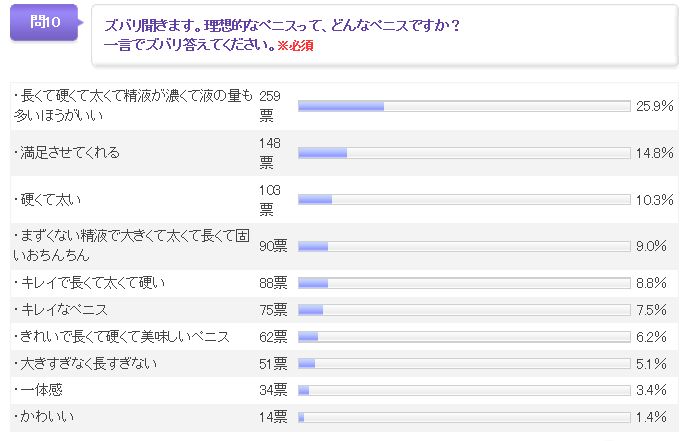This screenshot has height=441, width=690.
Task: Click the 9.0% result progress bar
Action: tap(464, 246)
